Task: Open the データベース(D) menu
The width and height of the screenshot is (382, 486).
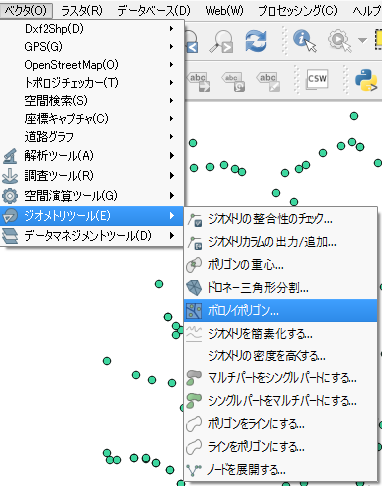Action: point(154,11)
